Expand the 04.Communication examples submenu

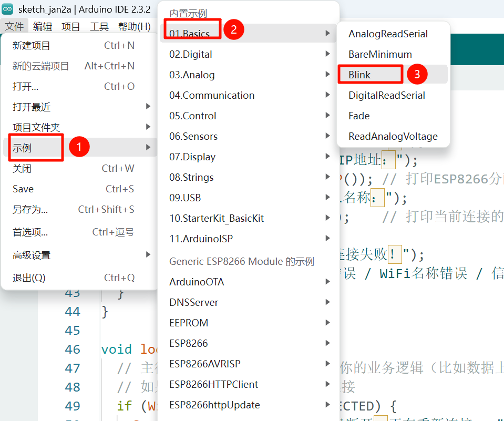[x=248, y=95]
